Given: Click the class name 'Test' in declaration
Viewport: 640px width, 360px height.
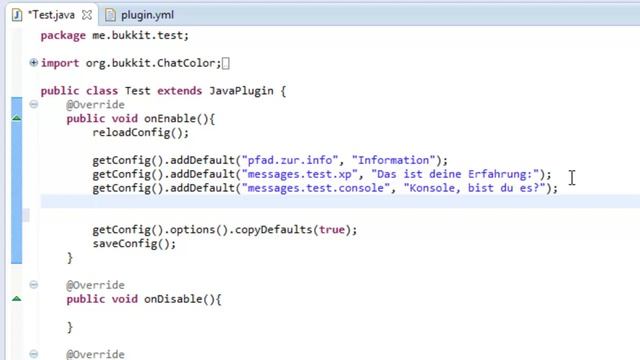Looking at the screenshot, I should tap(138, 91).
